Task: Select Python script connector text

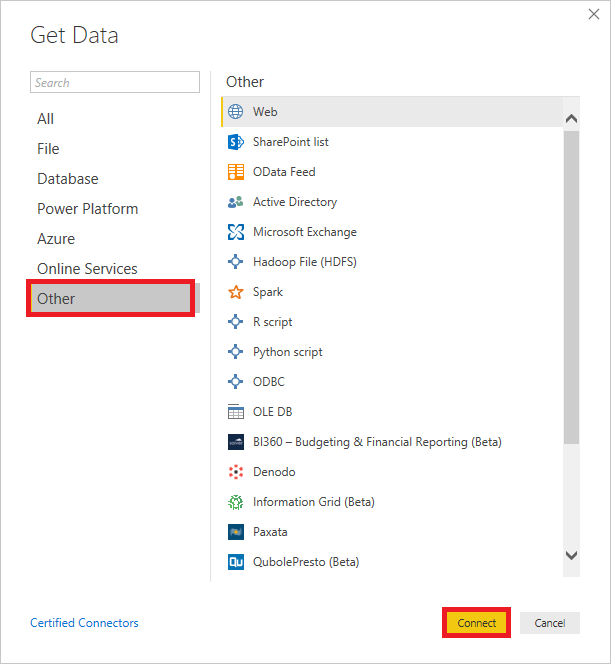Action: (x=288, y=352)
